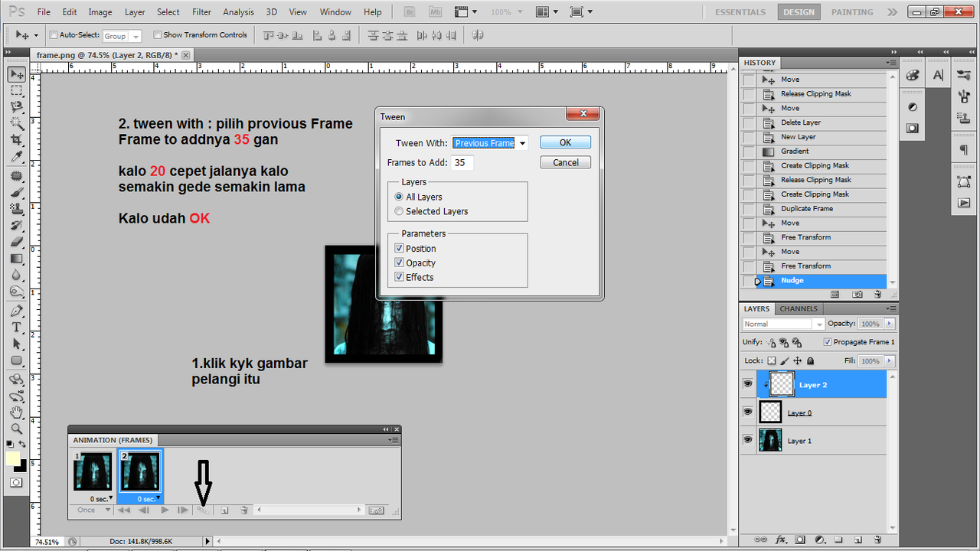Select the Move tool
This screenshot has width=980, height=551.
tap(17, 73)
